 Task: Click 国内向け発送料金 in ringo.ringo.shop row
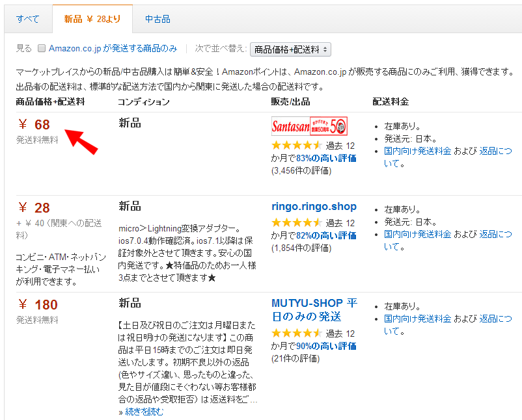click(x=417, y=234)
